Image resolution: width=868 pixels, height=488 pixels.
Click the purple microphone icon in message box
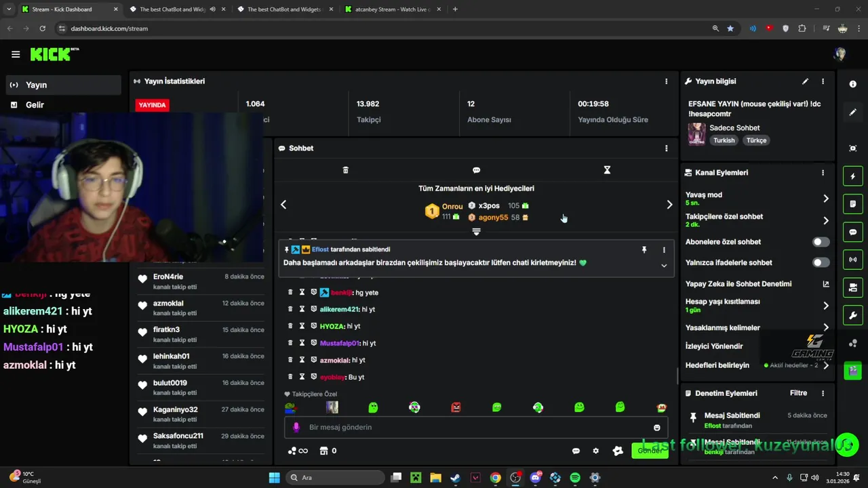[296, 427]
